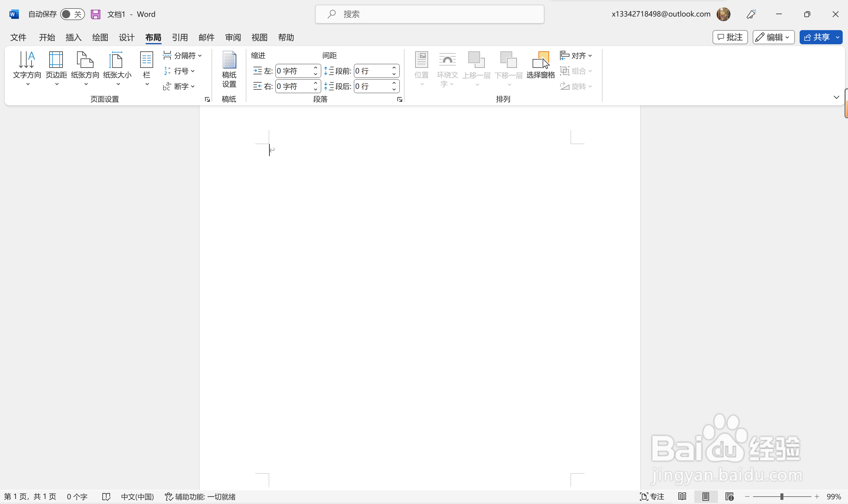Viewport: 848px width, 504px height.
Task: Open Manuscript Paper Settings (稿纸设置)
Action: click(x=229, y=70)
